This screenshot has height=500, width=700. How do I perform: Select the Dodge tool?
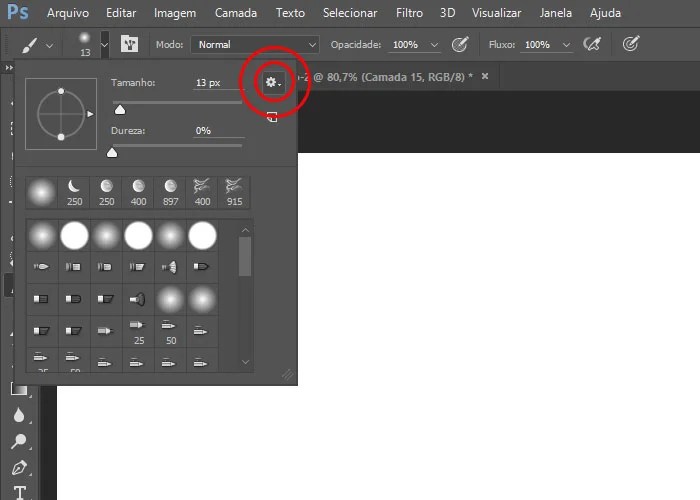19,441
